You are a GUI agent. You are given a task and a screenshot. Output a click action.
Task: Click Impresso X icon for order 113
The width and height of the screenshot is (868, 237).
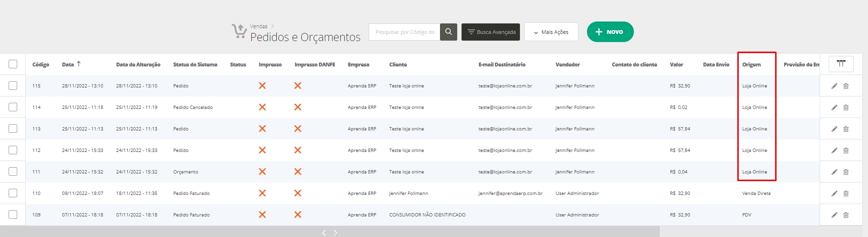click(x=262, y=129)
